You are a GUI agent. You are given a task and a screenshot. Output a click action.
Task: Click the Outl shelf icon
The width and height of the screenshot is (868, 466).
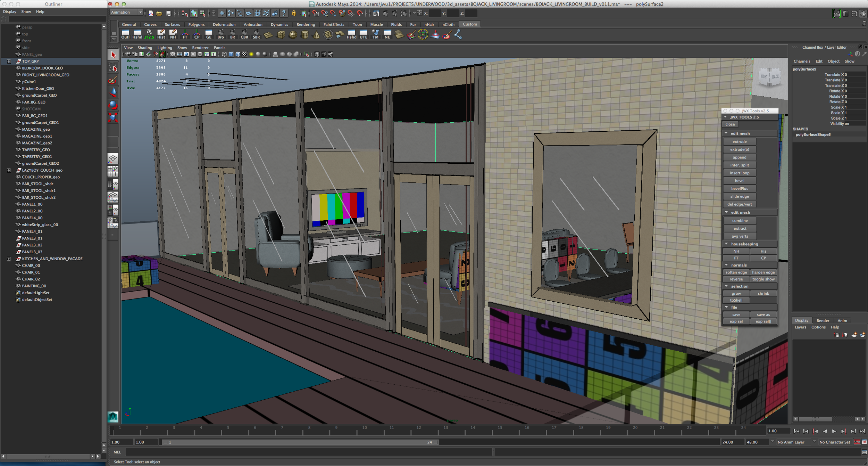[125, 34]
